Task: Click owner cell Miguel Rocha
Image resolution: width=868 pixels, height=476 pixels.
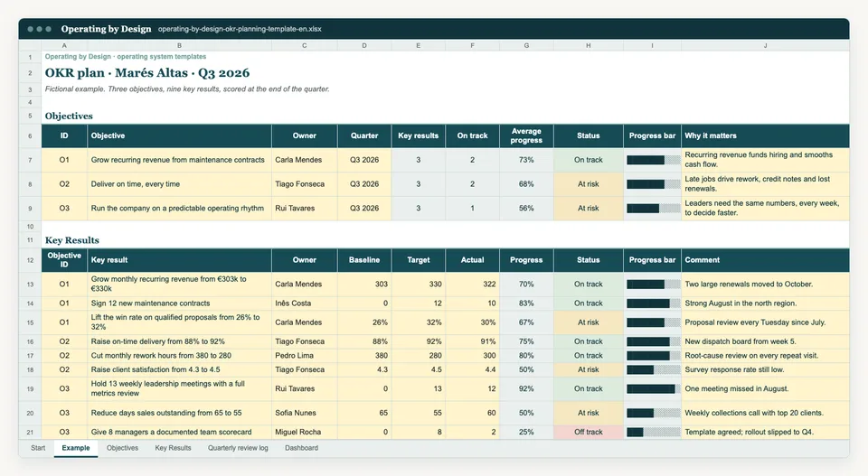Action: click(304, 432)
